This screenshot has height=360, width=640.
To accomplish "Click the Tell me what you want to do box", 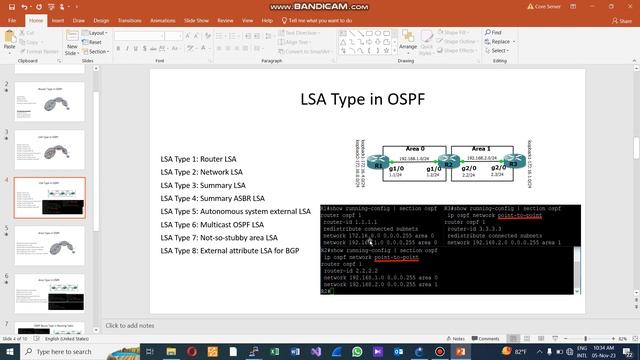I will [x=317, y=20].
